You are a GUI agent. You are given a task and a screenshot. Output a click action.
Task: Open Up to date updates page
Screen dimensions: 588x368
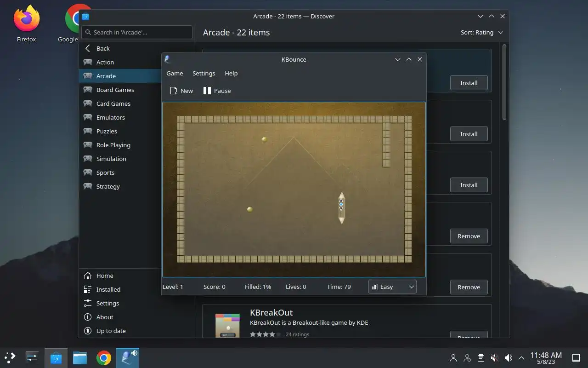click(137, 331)
